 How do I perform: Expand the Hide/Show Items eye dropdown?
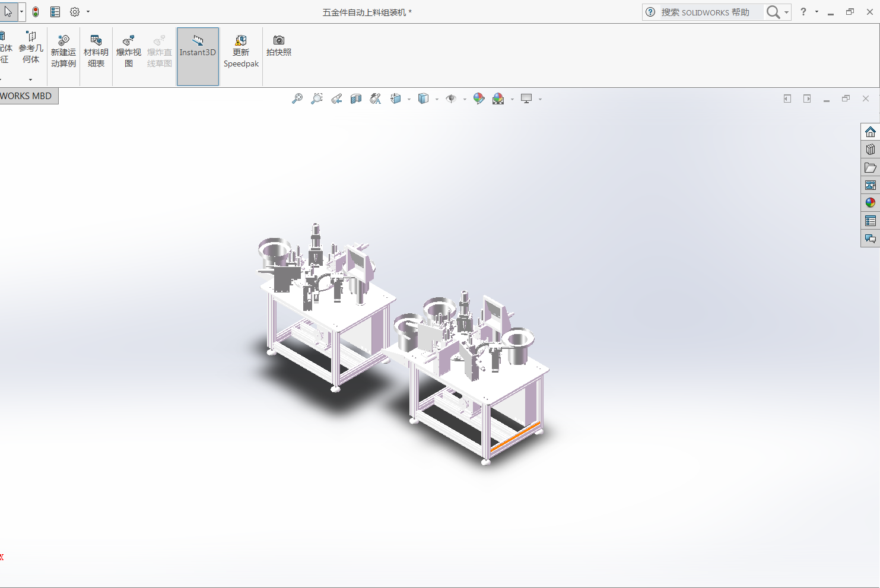pos(464,100)
